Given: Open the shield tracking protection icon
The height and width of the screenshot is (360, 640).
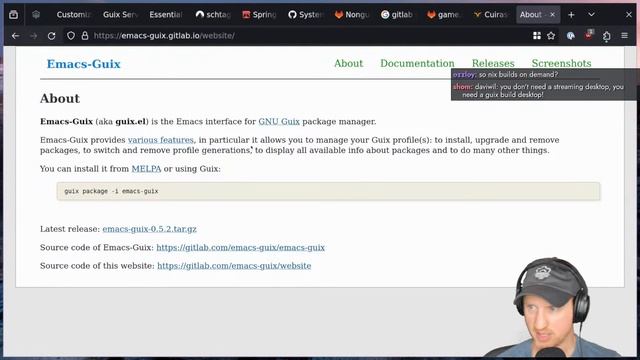Looking at the screenshot, I should tap(71, 36).
